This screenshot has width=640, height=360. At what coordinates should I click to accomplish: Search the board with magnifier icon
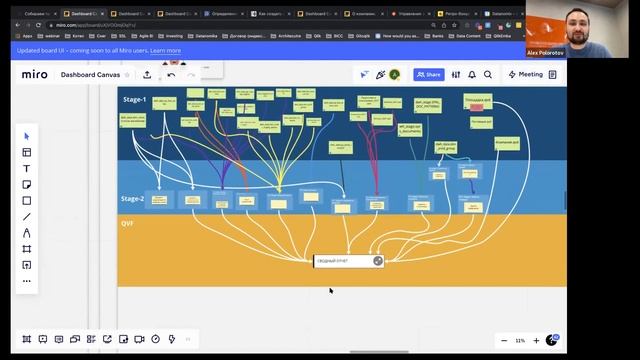coord(488,75)
